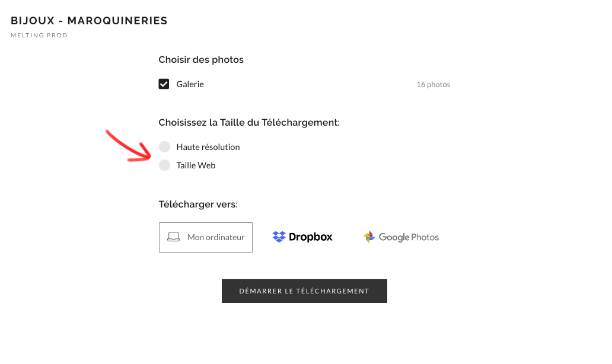This screenshot has height=364, width=612.
Task: Click the Démarrer le téléchargement button
Action: click(304, 291)
